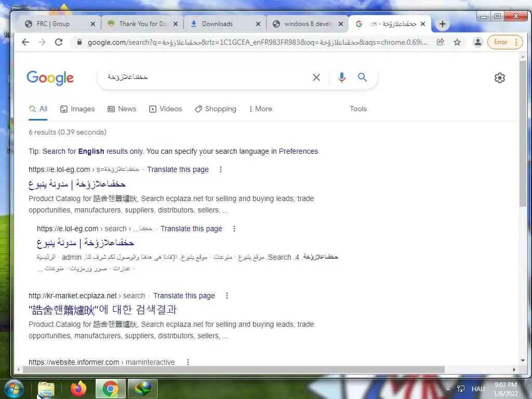The height and width of the screenshot is (399, 532).
Task: Expand the More search filters menu
Action: coord(261,109)
